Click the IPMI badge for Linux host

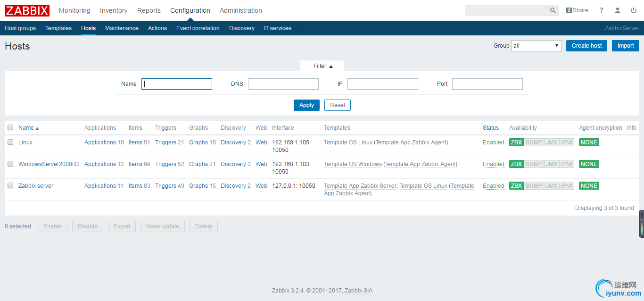coord(567,142)
